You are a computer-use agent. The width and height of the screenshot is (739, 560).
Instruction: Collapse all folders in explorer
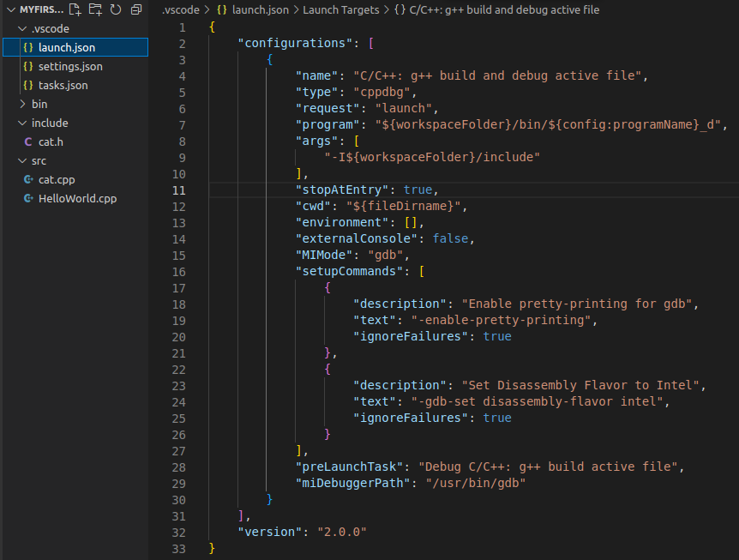click(135, 9)
